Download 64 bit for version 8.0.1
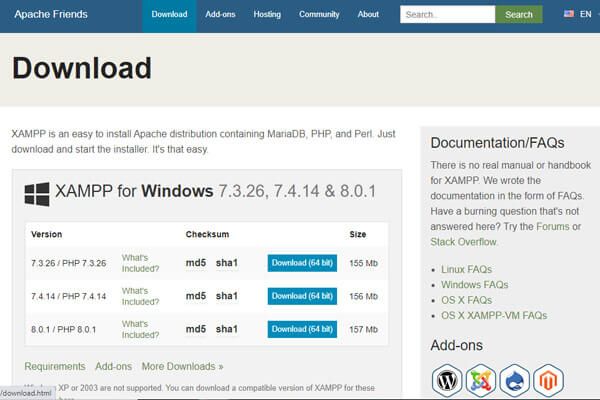 (x=302, y=329)
